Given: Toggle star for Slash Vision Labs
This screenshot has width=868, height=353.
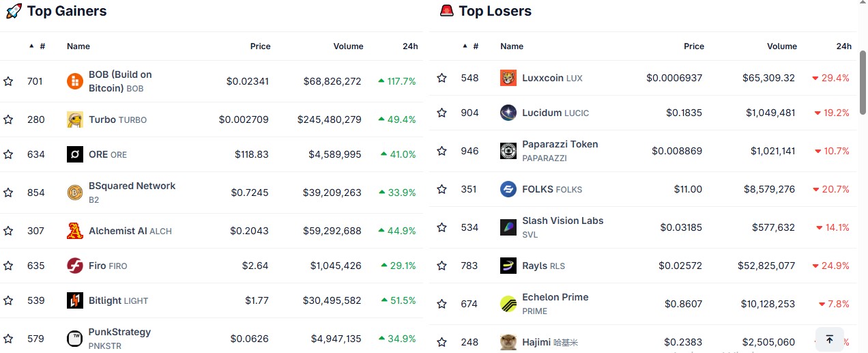Looking at the screenshot, I should point(442,227).
